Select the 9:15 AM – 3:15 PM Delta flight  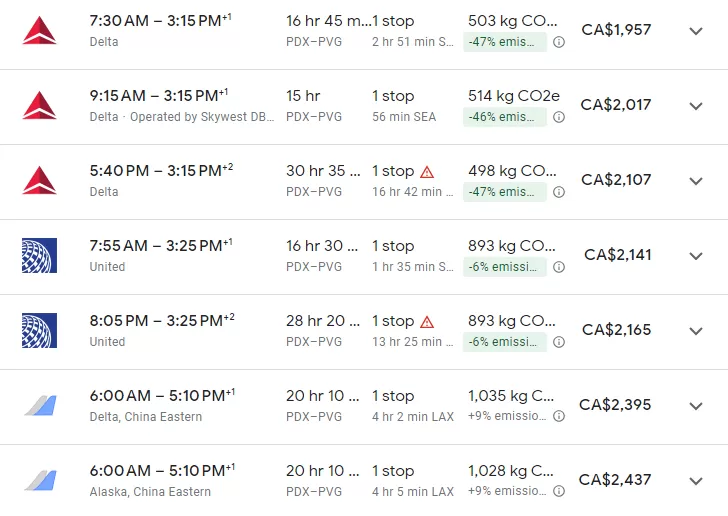coord(159,96)
